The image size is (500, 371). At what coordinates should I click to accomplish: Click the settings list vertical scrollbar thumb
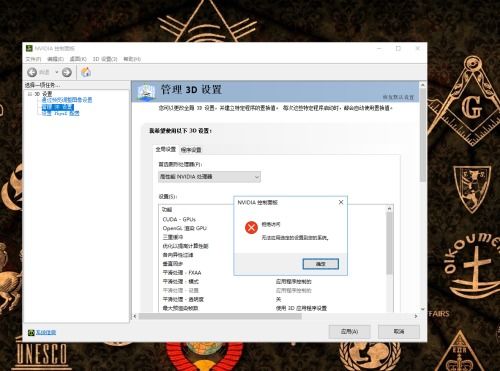pyautogui.click(x=389, y=243)
